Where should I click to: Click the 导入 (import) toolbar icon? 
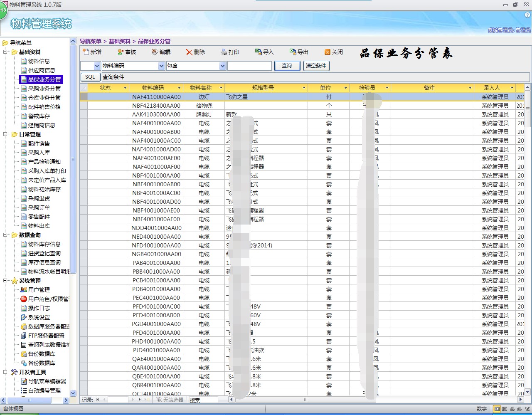point(259,52)
